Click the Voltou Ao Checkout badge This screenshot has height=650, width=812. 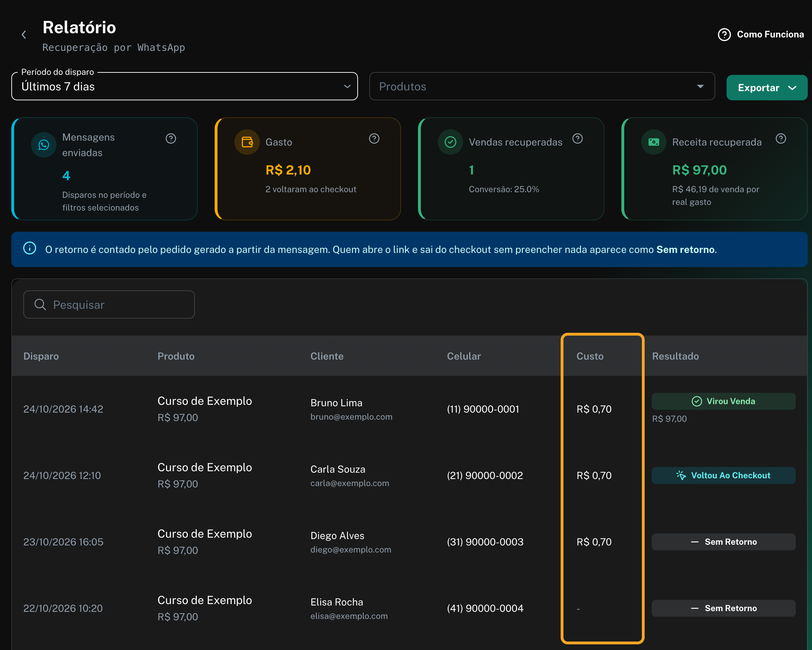coord(723,475)
